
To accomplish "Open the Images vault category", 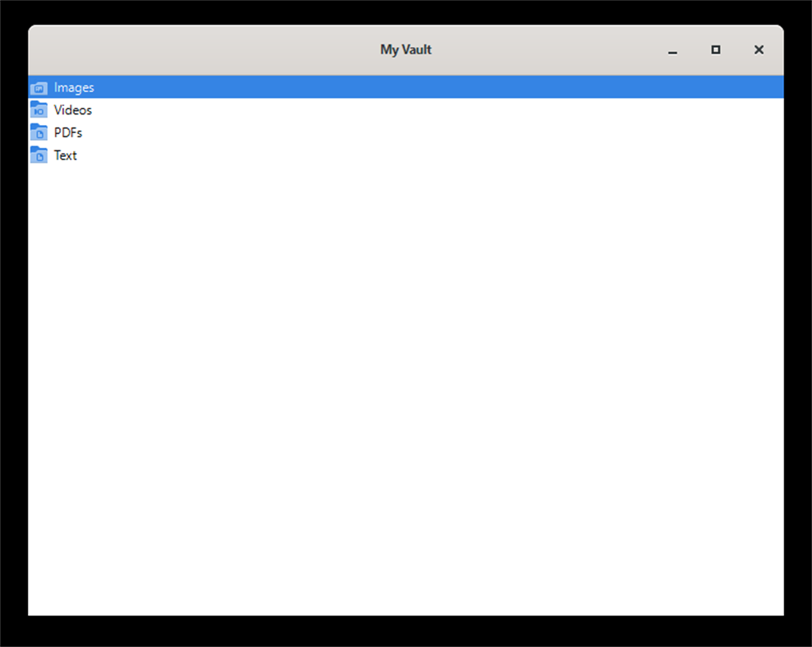I will click(x=75, y=87).
